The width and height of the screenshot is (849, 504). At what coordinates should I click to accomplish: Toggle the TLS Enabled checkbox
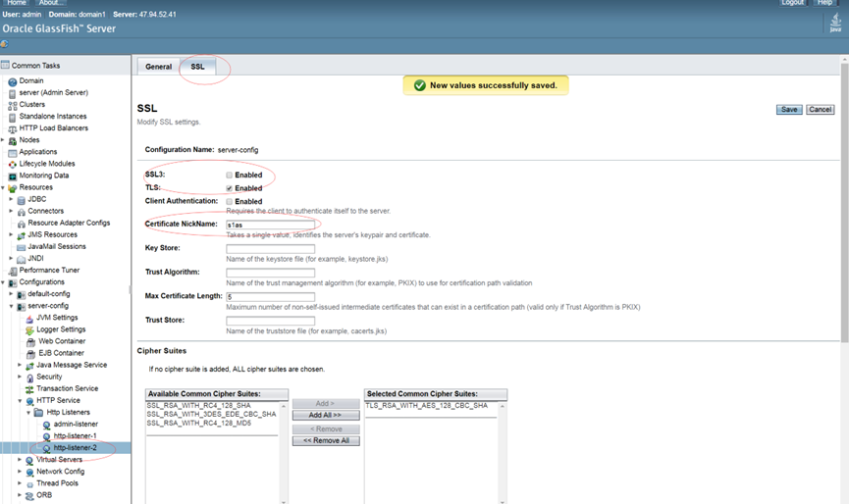point(229,188)
